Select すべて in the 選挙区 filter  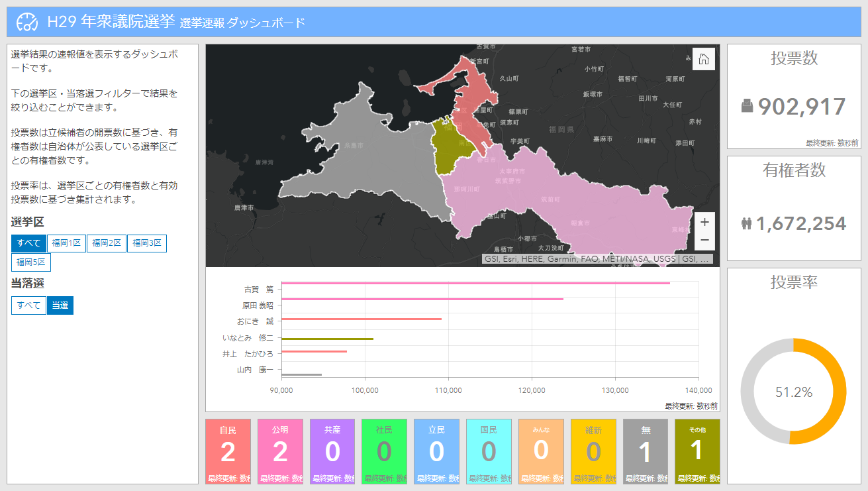(29, 243)
